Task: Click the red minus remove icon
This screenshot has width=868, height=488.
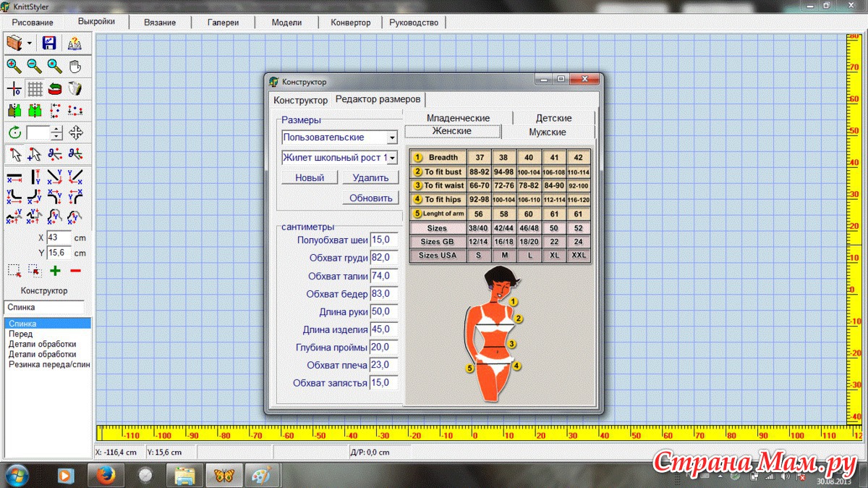Action: [x=75, y=271]
